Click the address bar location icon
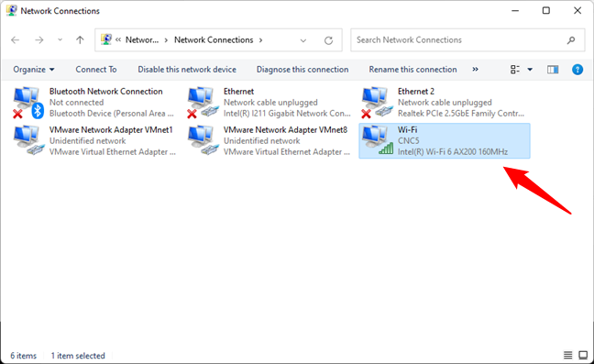 106,39
